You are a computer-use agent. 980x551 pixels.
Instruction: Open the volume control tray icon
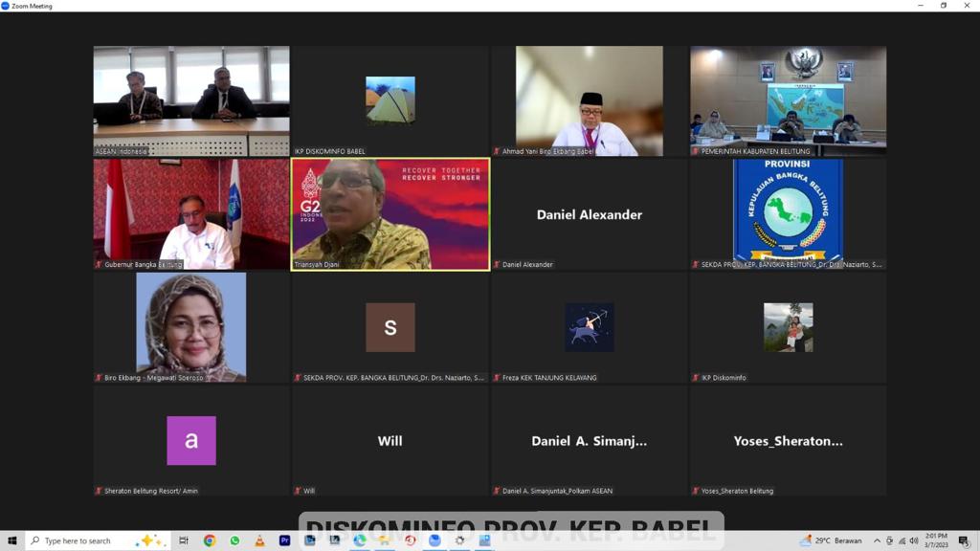click(x=914, y=541)
